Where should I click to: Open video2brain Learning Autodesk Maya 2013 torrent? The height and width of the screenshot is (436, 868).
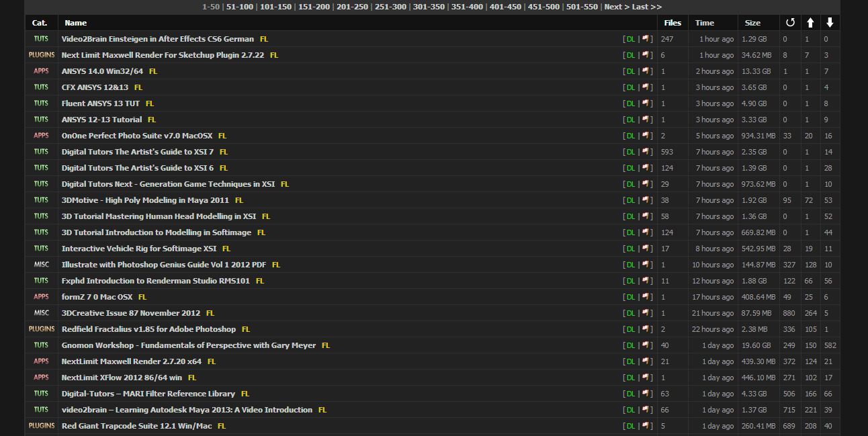coord(187,410)
